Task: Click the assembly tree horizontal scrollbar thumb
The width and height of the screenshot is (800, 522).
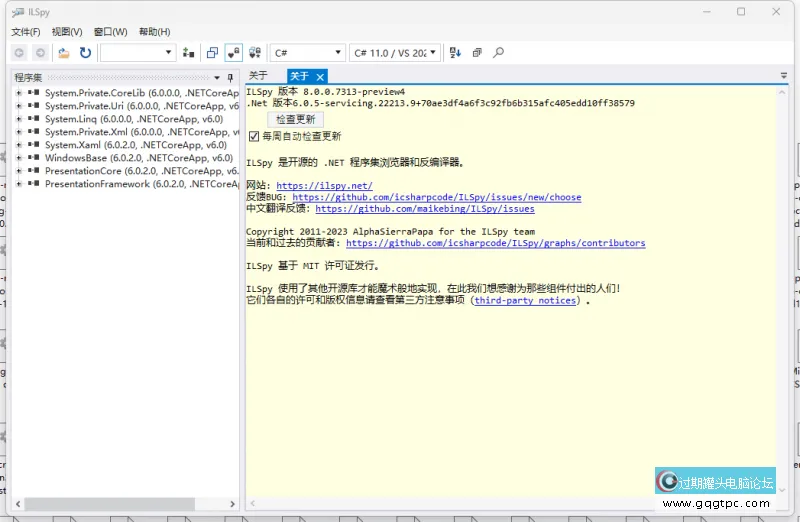Action: (x=110, y=504)
